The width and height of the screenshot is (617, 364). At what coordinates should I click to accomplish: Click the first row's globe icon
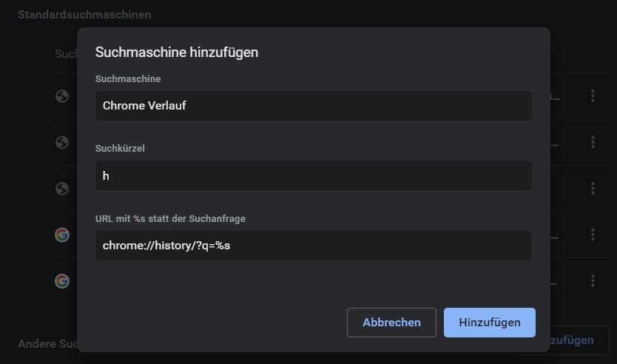pyautogui.click(x=62, y=95)
